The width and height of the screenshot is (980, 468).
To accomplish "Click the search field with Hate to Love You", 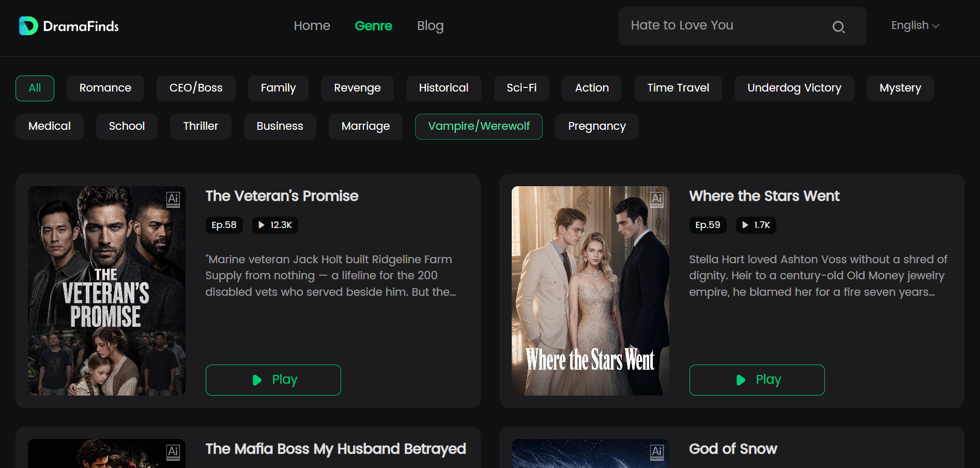I will (743, 26).
